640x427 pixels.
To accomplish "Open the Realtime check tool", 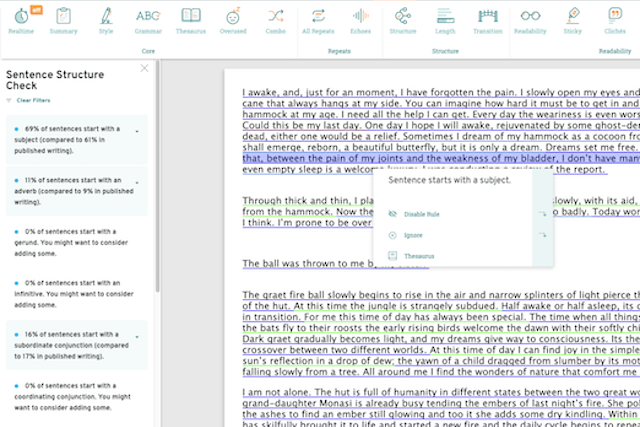I will 21,20.
